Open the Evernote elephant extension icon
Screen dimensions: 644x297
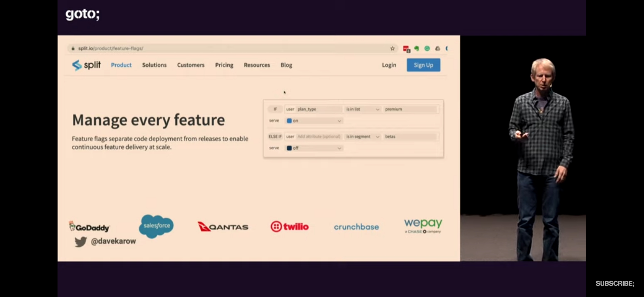(417, 49)
